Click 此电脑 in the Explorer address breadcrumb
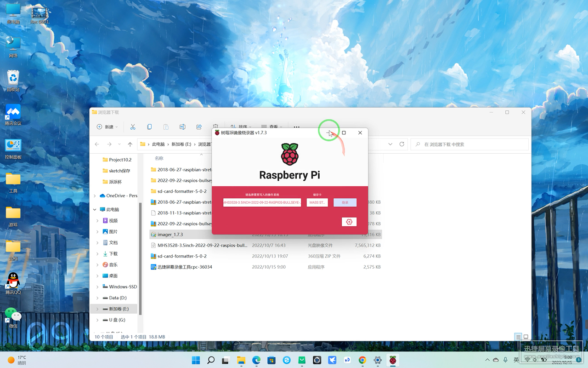The image size is (588, 368). click(x=158, y=144)
